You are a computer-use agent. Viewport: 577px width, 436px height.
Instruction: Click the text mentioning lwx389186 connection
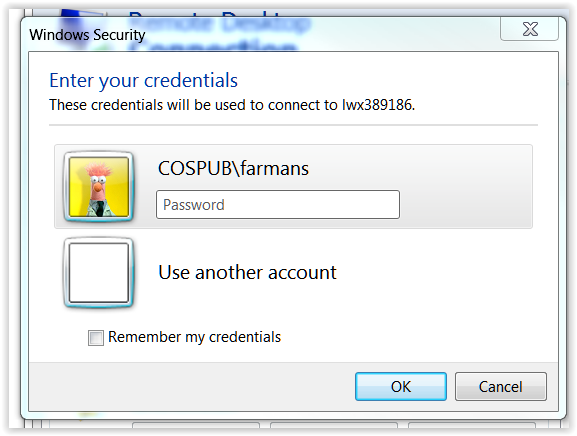pos(232,105)
